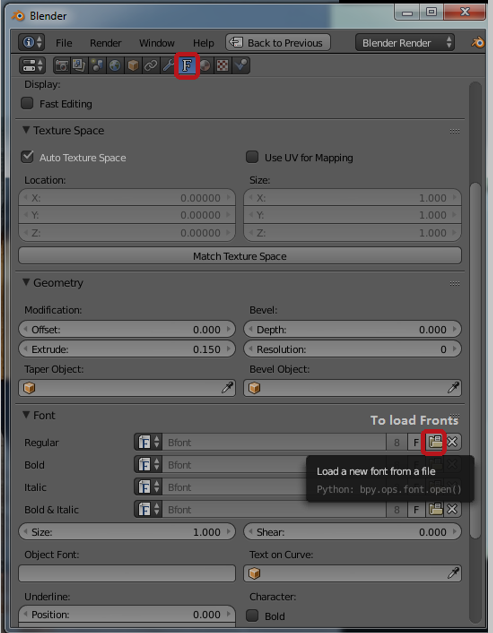
Task: Click the properties panel vertical scrollbar
Action: pyautogui.click(x=476, y=360)
